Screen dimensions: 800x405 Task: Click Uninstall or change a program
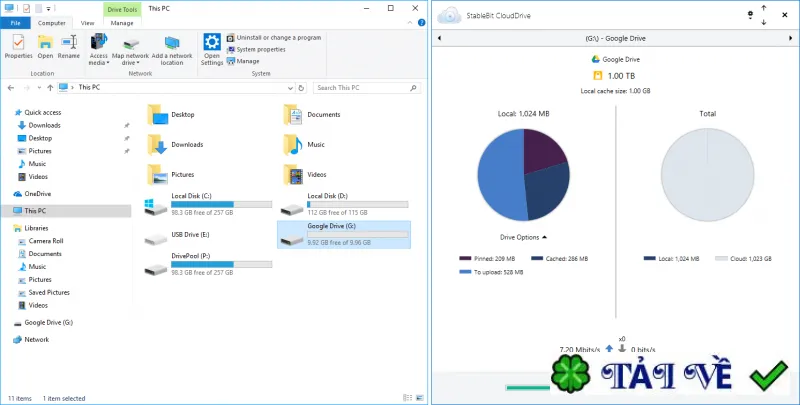(273, 37)
